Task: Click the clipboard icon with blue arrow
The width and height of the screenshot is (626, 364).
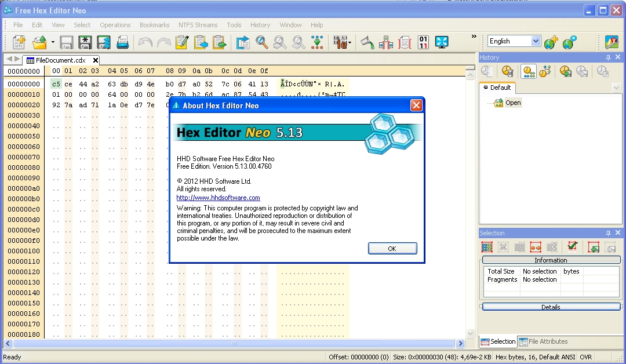Action: pyautogui.click(x=201, y=42)
